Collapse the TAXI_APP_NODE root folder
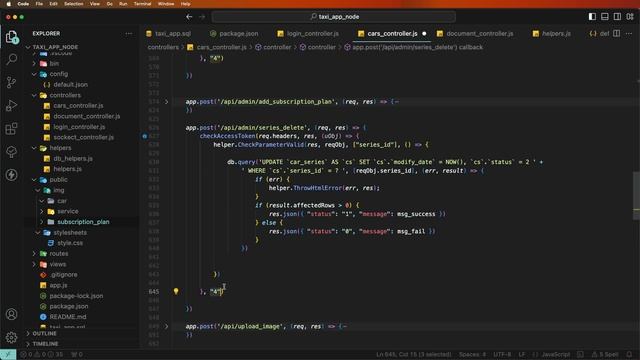Screen dimensions: 640x360 (x=55, y=47)
